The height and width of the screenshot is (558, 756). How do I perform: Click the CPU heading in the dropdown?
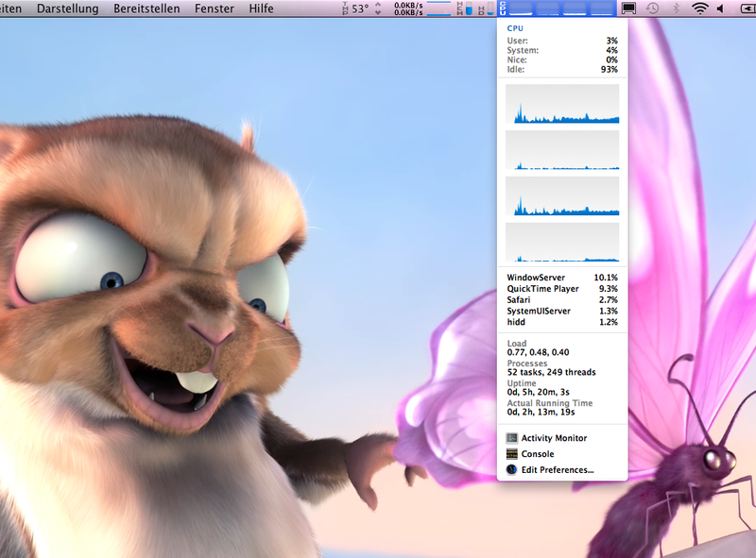coord(515,28)
